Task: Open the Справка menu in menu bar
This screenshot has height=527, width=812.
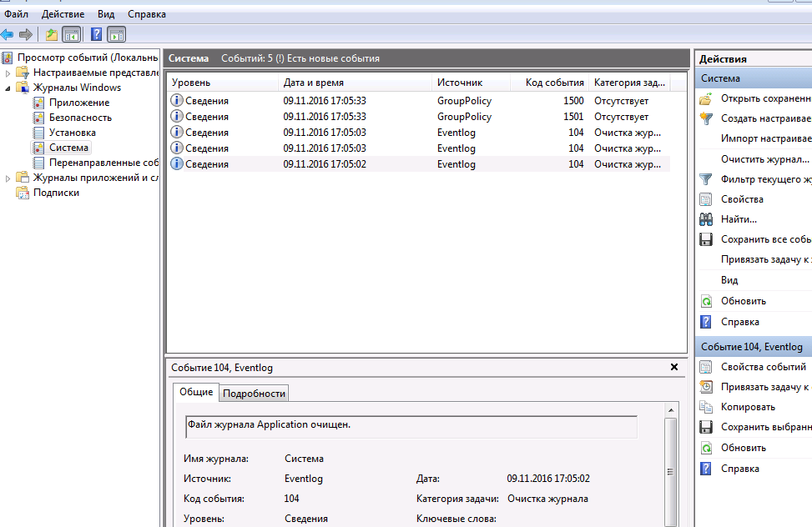Action: point(147,14)
